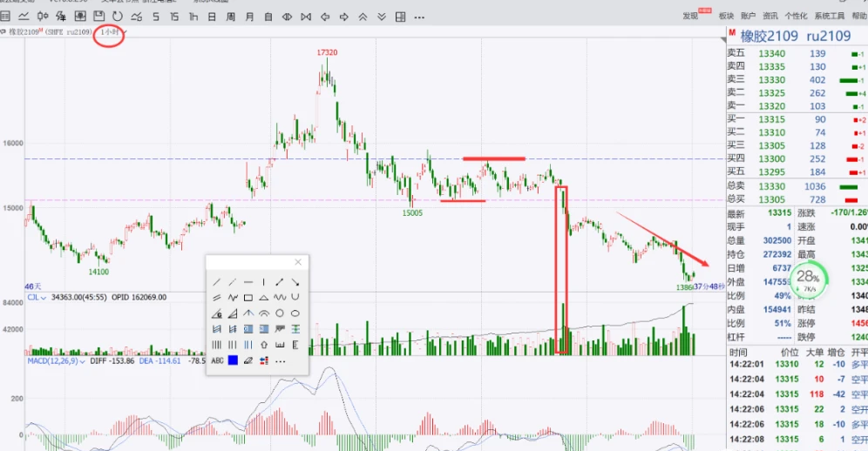Viewport: 868px width, 451px height.
Task: Select the 1h period button
Action: point(193,17)
